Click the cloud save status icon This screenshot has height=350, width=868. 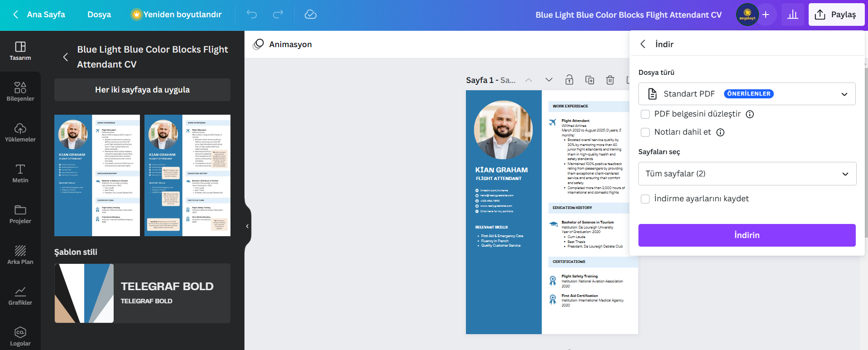(311, 15)
